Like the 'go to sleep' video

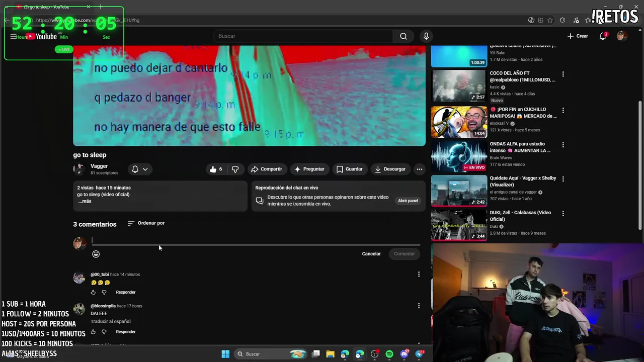click(216, 169)
